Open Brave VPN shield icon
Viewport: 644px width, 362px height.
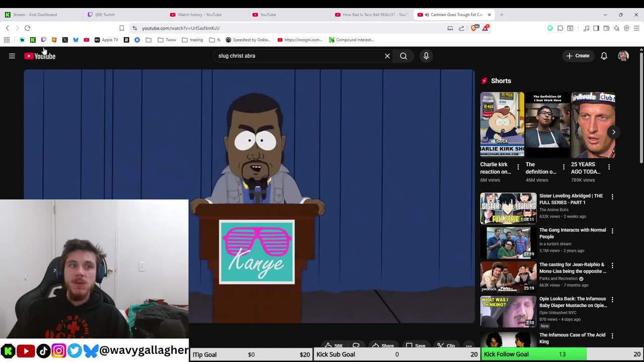tap(626, 28)
